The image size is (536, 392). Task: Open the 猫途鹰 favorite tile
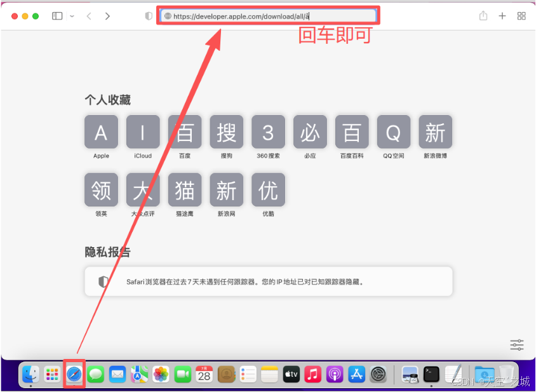(185, 189)
